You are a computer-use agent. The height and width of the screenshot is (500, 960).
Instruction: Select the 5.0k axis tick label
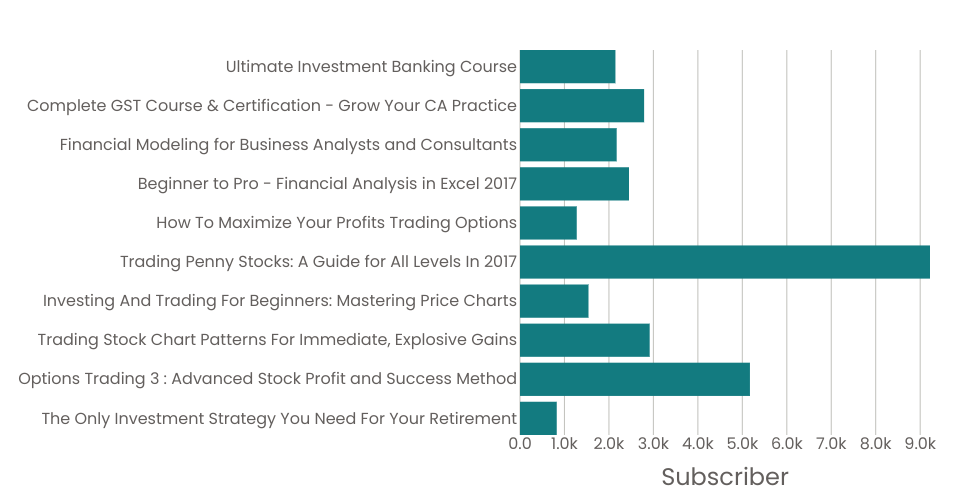pyautogui.click(x=742, y=443)
